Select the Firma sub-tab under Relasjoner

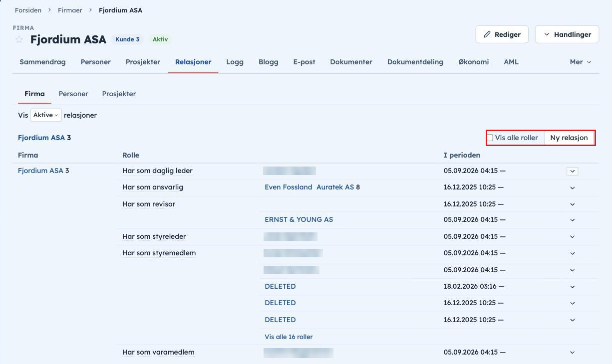[34, 94]
